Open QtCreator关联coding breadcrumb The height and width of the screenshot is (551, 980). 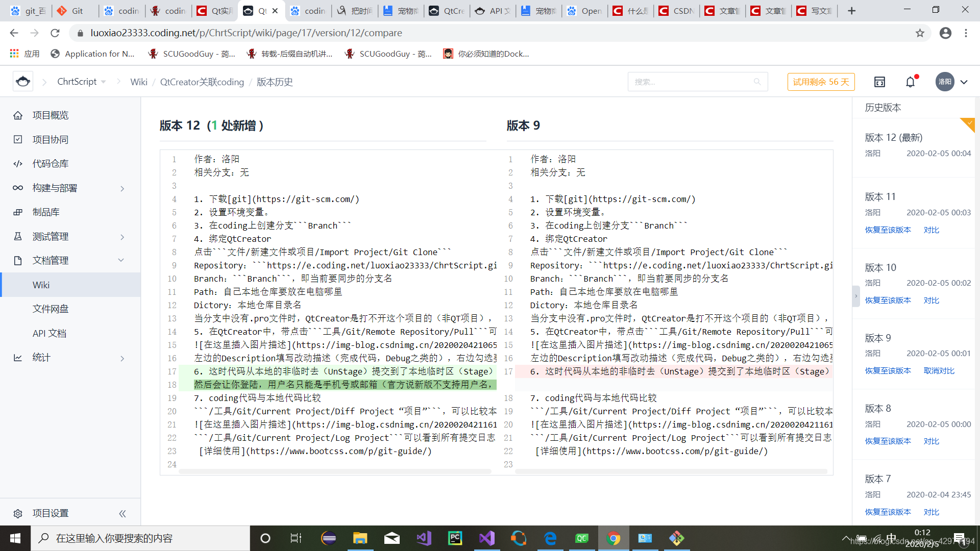(202, 82)
